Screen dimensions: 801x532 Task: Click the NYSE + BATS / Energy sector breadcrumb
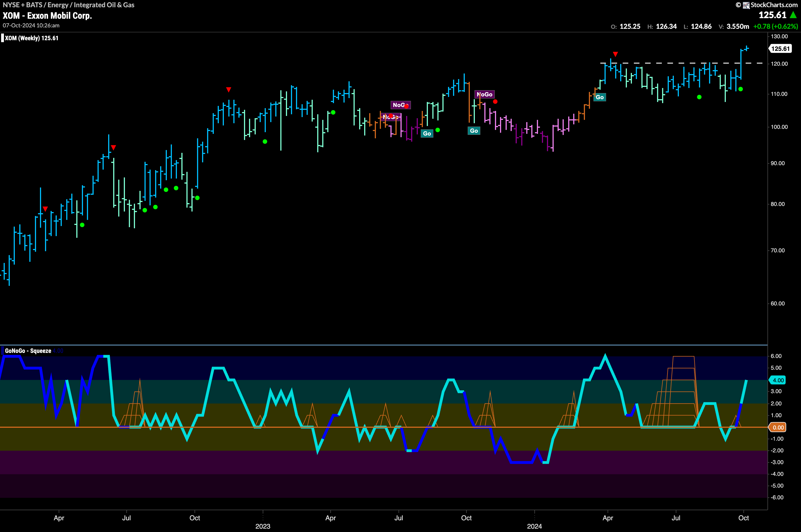point(68,5)
